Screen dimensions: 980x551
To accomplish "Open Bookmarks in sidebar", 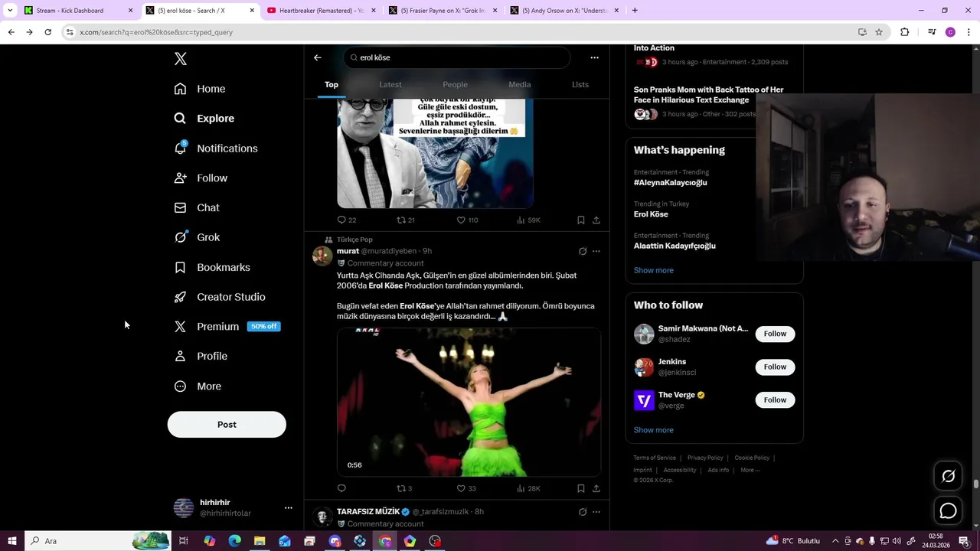I will [212, 267].
